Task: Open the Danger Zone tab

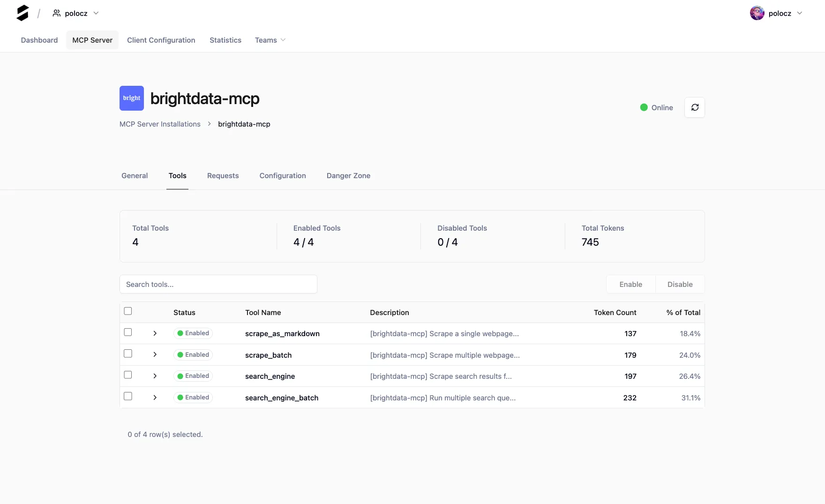Action: [x=348, y=175]
